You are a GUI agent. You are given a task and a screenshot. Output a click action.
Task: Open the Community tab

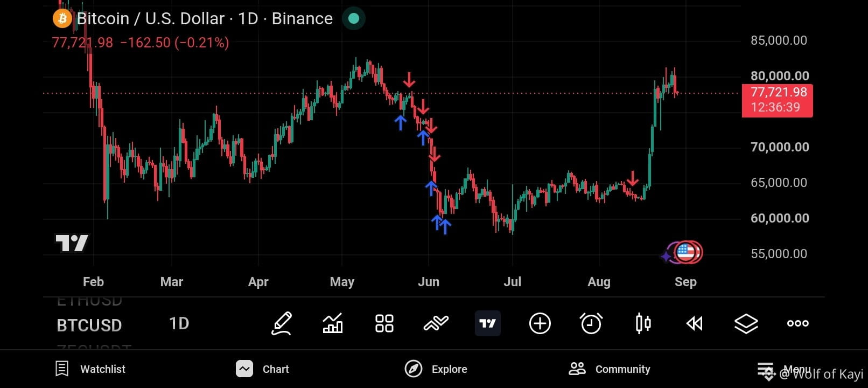(x=610, y=369)
